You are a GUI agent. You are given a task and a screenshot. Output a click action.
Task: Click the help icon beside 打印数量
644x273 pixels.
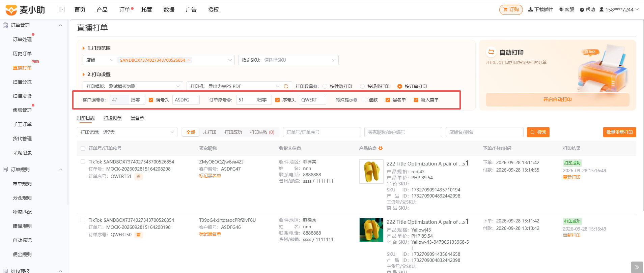point(315,87)
